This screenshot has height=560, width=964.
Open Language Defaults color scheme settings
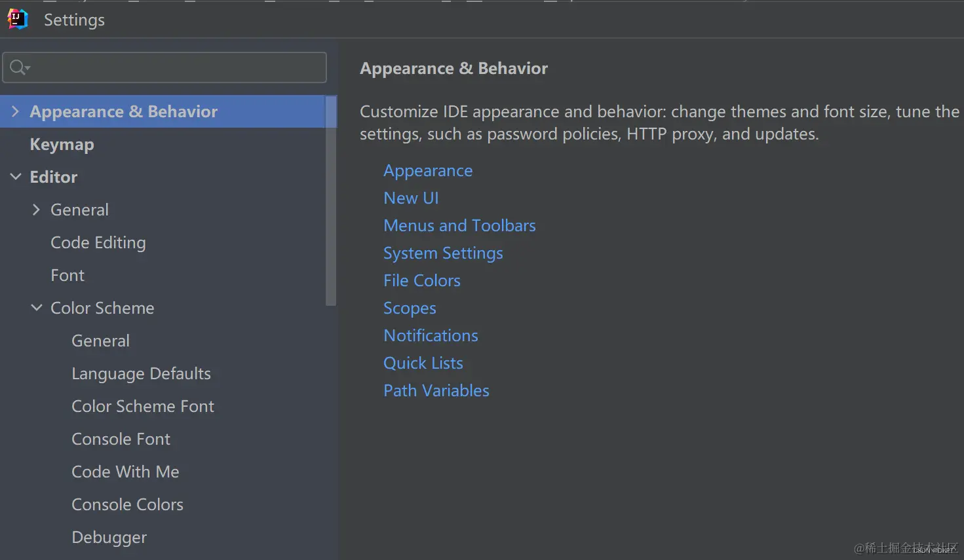(141, 374)
